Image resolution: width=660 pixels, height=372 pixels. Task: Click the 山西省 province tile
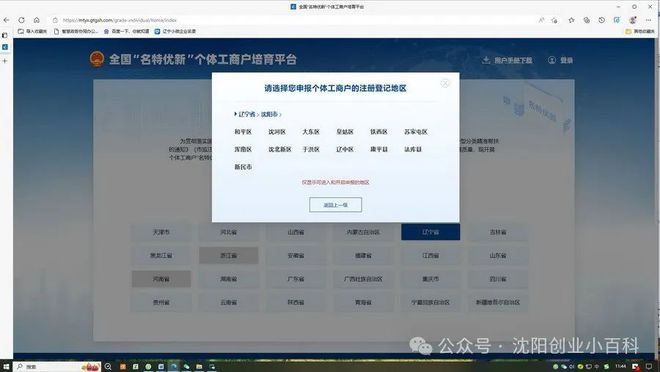296,232
